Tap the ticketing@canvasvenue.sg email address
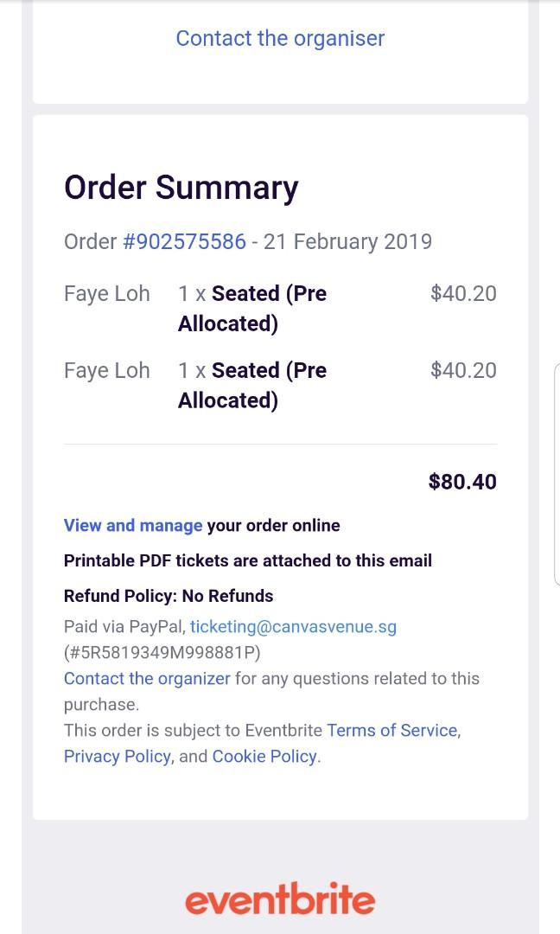 [293, 627]
